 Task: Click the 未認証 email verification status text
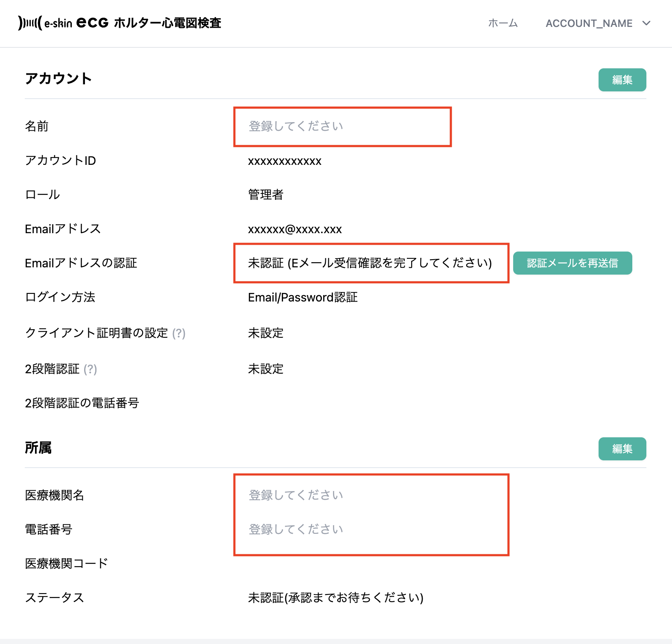pos(370,263)
